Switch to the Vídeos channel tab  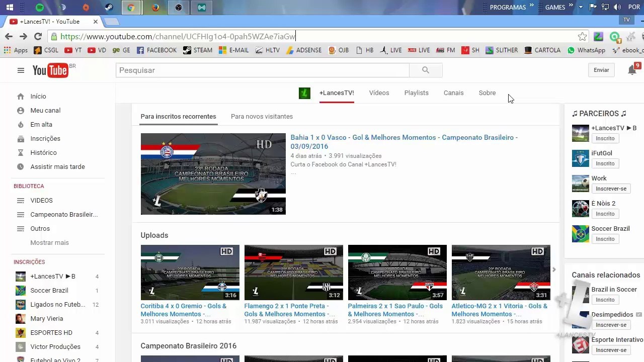379,93
